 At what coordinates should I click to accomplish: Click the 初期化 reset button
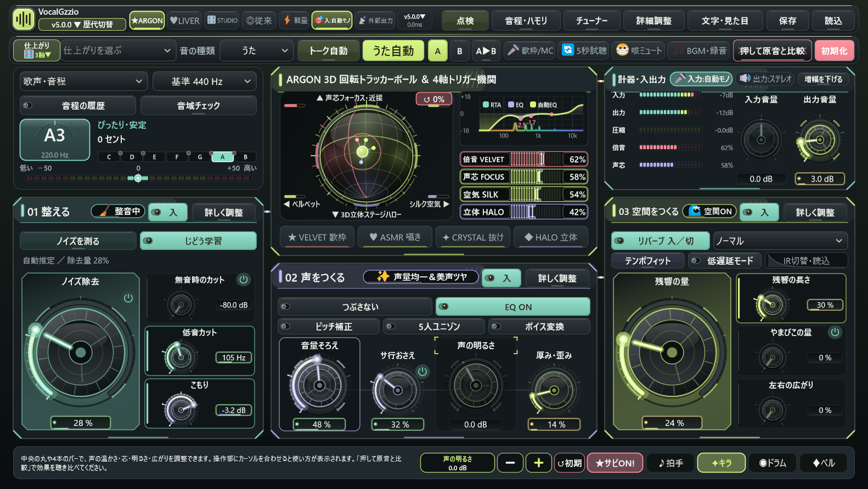click(x=834, y=50)
